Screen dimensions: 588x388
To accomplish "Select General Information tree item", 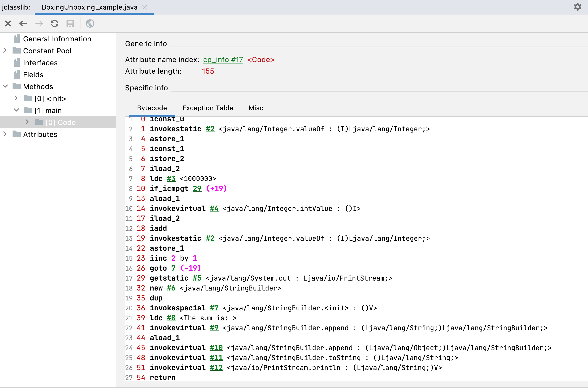I will pyautogui.click(x=57, y=39).
